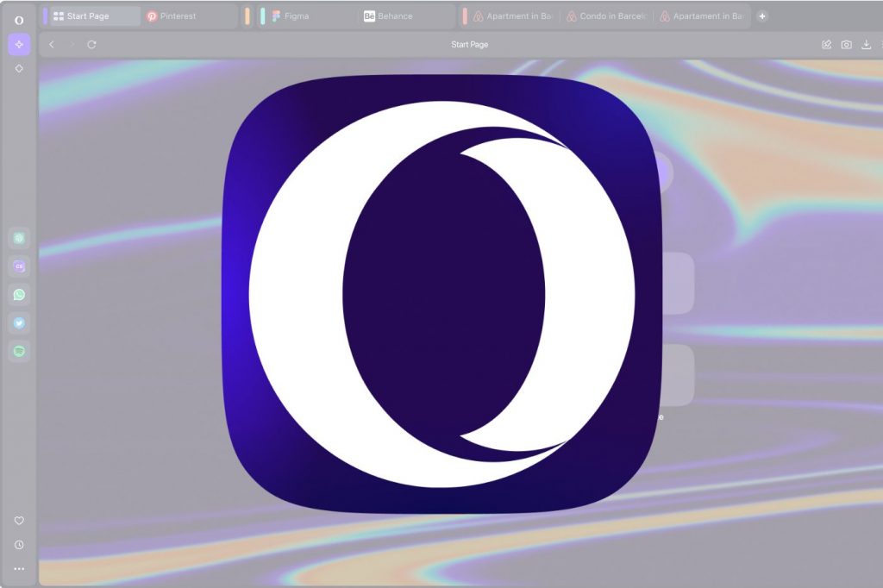Collapse the teal Figma tab island handle
This screenshot has height=588, width=883.
(x=263, y=16)
